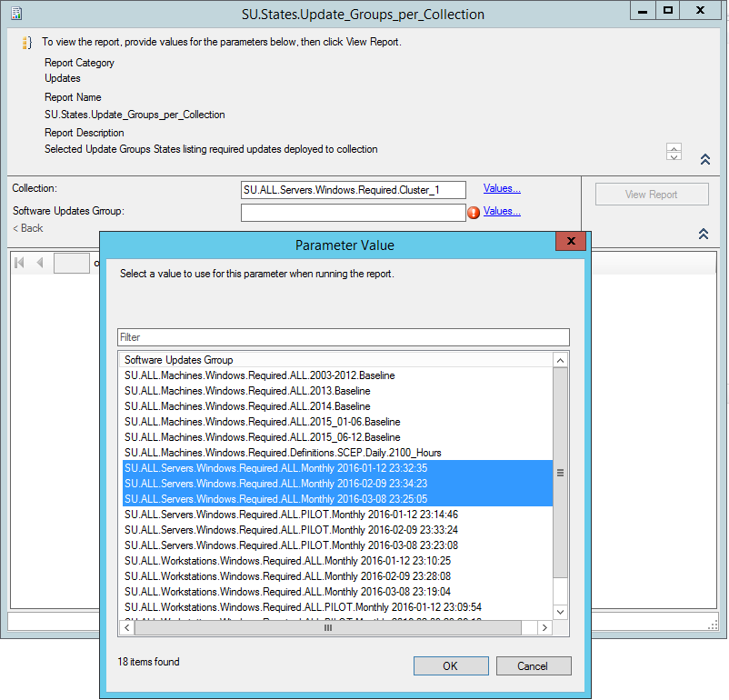The image size is (729, 700).
Task: Select ALL.2013.Baseline update group
Action: pos(337,391)
